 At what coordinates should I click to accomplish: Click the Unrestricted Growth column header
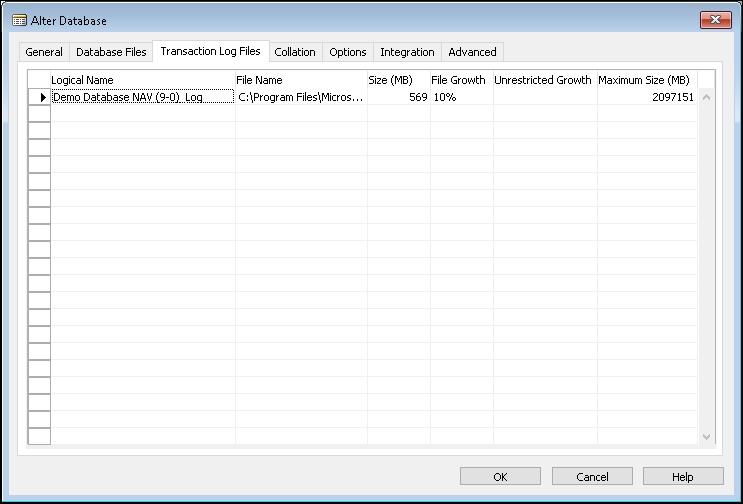pos(545,80)
